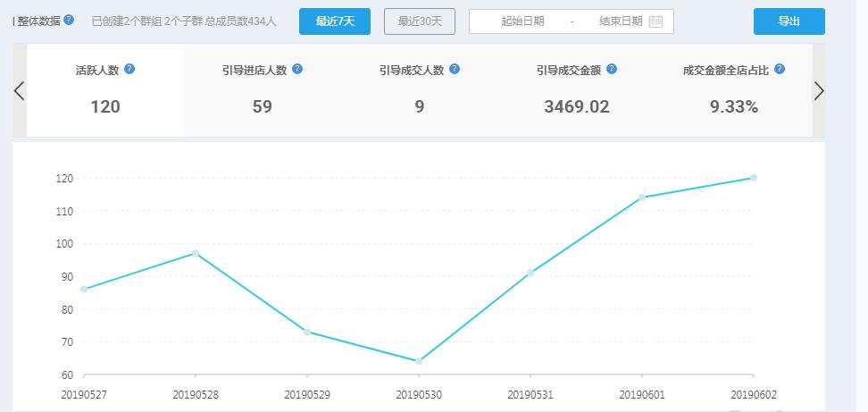Open the calendar icon in date range field
868x412 pixels.
(655, 21)
